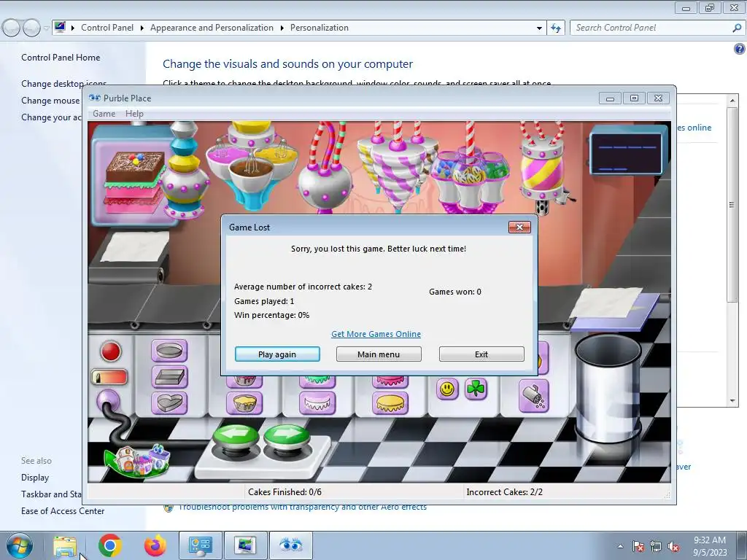
Task: Choose the green clover decoration button
Action: (476, 389)
